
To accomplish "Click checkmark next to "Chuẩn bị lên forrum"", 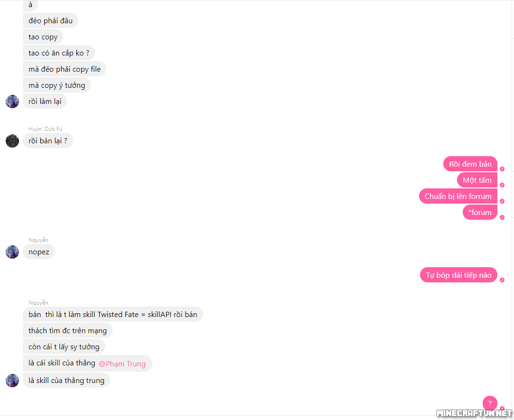I will (x=502, y=201).
